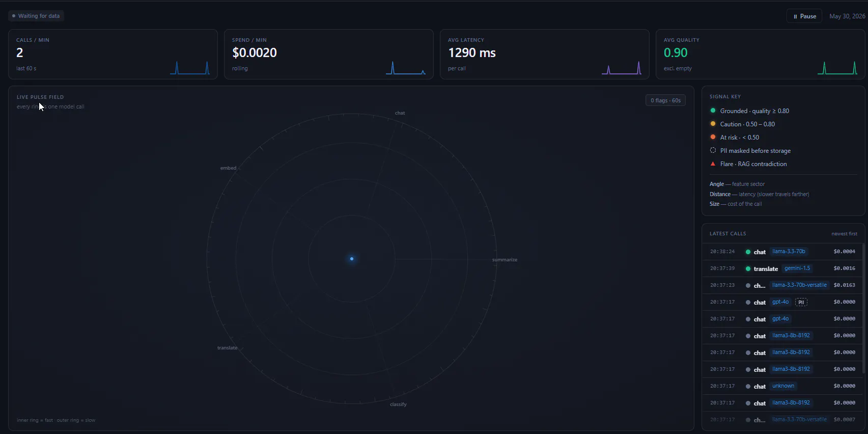
Task: Click the yellow Caution legend dot
Action: (713, 124)
